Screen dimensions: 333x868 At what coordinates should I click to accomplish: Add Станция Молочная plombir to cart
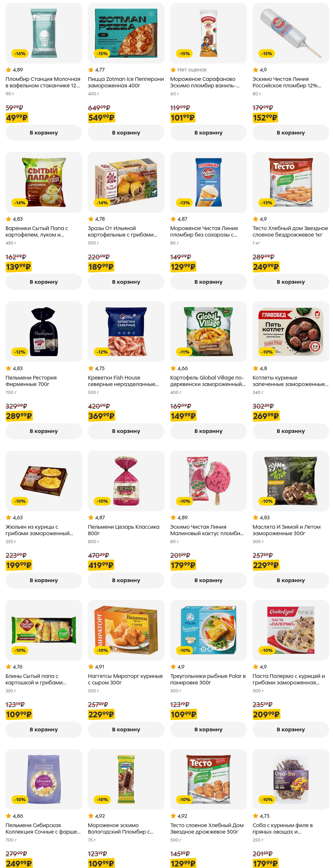coord(44,133)
